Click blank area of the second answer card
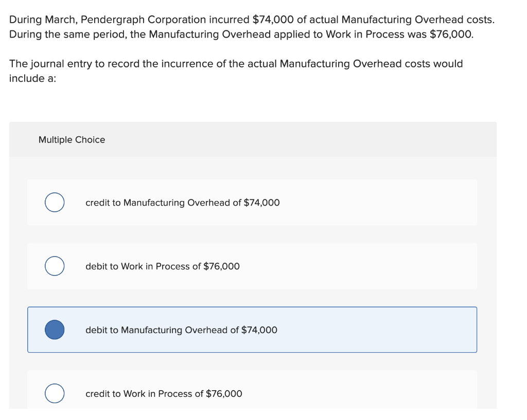Viewport: 527px width, 420px height. 356,266
